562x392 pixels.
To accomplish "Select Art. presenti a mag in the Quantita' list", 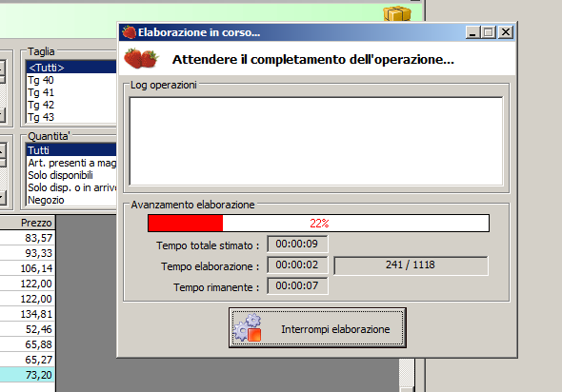I will tap(71, 163).
